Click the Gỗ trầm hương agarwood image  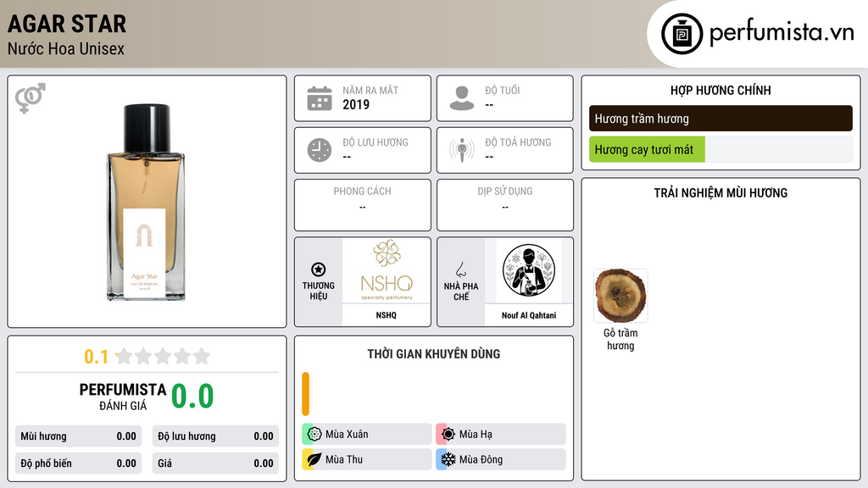pos(620,296)
